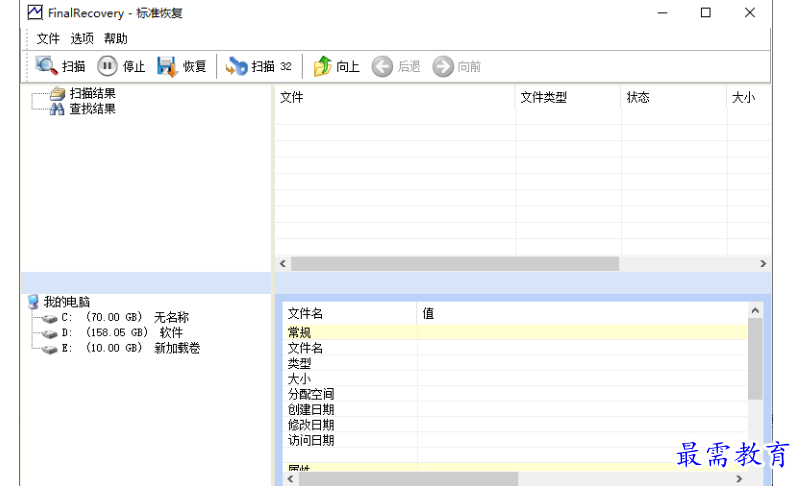
Task: Select the 查找结果 tree label
Action: point(93,109)
